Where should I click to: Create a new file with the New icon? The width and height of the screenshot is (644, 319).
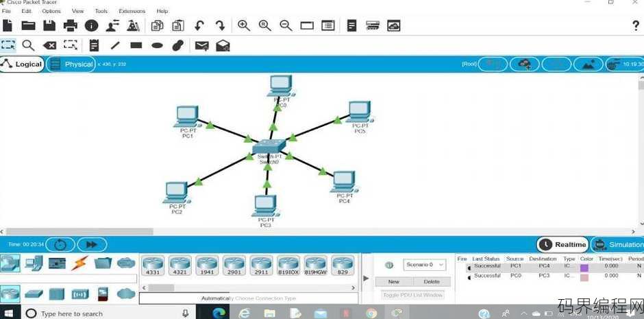click(8, 25)
